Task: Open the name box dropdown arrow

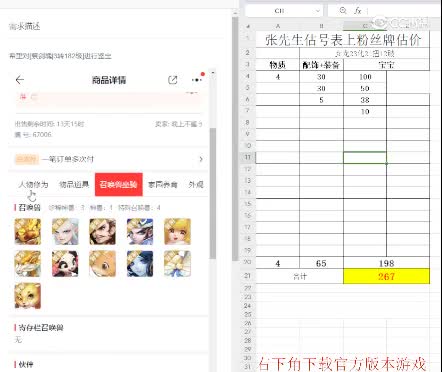Action: click(x=318, y=11)
